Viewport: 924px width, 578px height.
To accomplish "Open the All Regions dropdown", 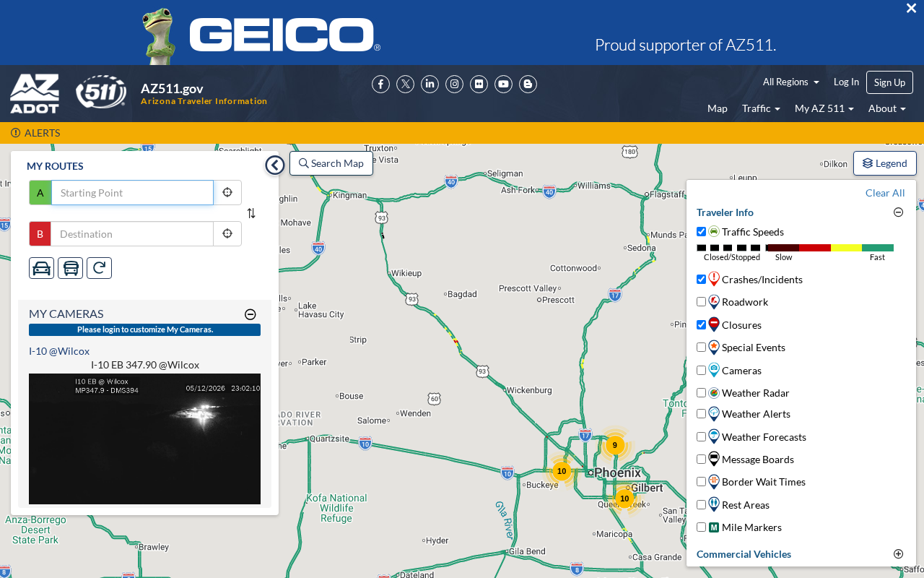I will 791,82.
